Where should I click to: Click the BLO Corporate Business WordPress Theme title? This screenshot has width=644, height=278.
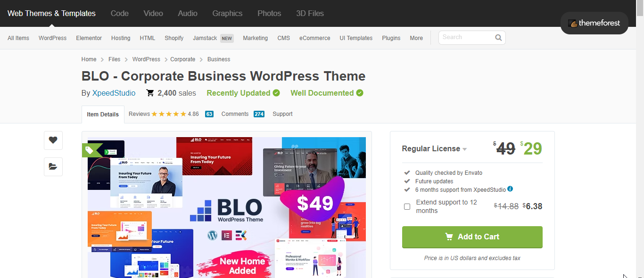(223, 76)
